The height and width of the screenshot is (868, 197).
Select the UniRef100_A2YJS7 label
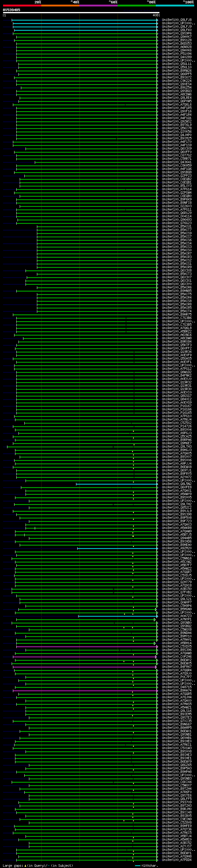click(x=177, y=846)
